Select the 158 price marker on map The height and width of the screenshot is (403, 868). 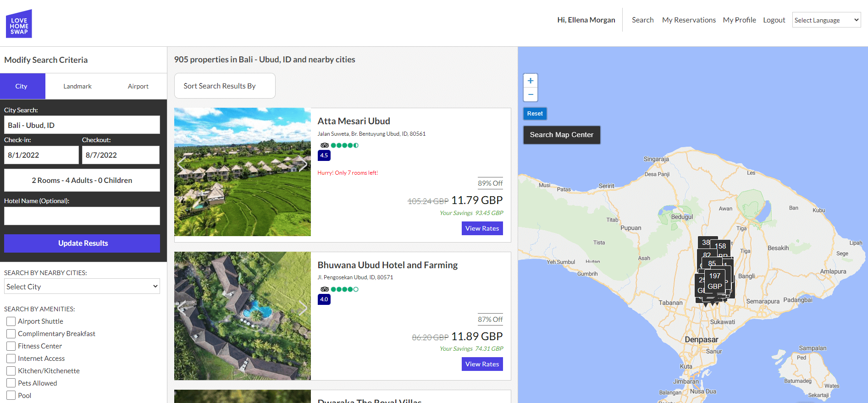[720, 246]
